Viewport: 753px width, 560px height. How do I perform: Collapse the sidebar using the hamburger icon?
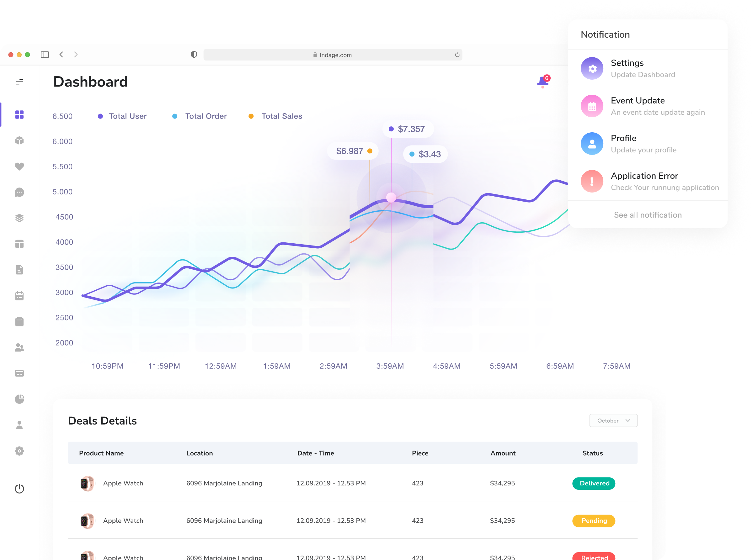[x=20, y=81]
